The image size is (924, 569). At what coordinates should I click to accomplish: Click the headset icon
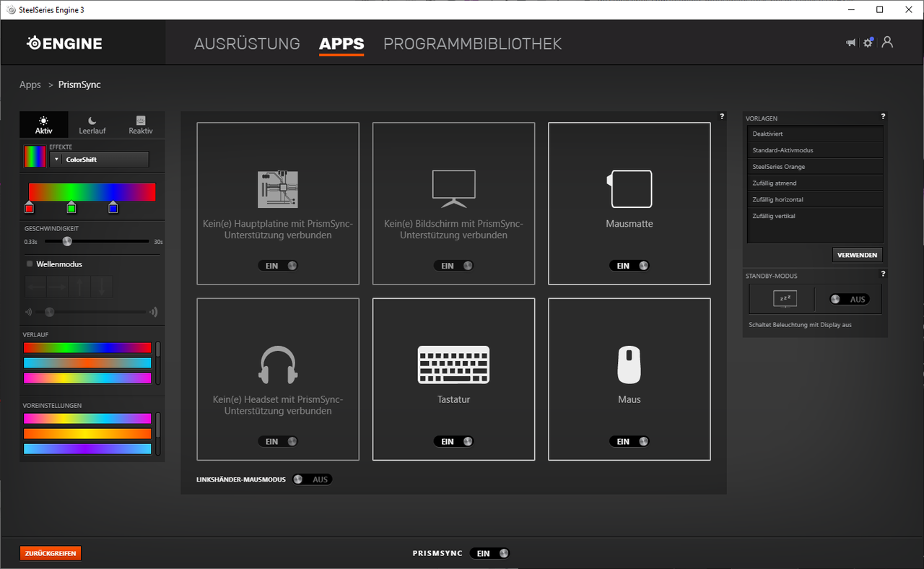pos(278,365)
